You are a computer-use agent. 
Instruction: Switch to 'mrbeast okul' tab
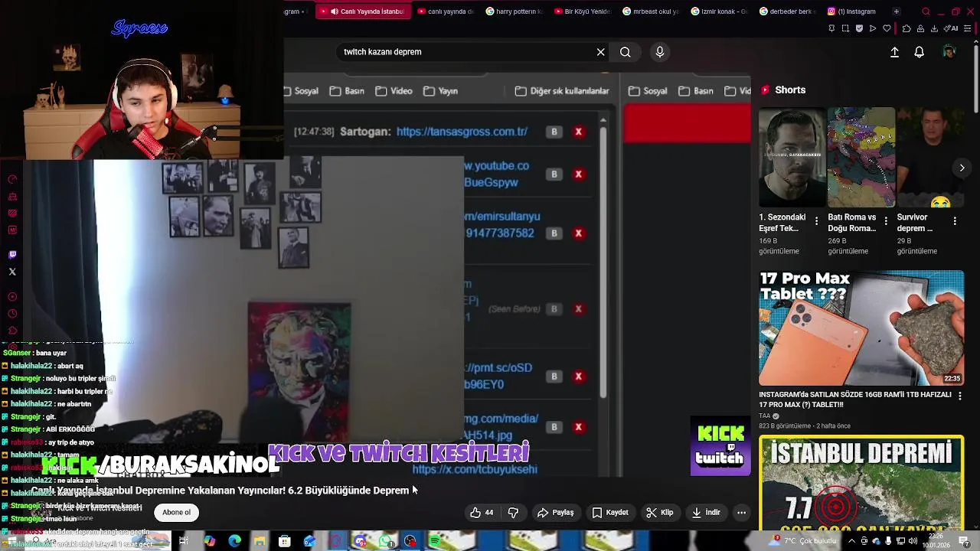pos(651,11)
